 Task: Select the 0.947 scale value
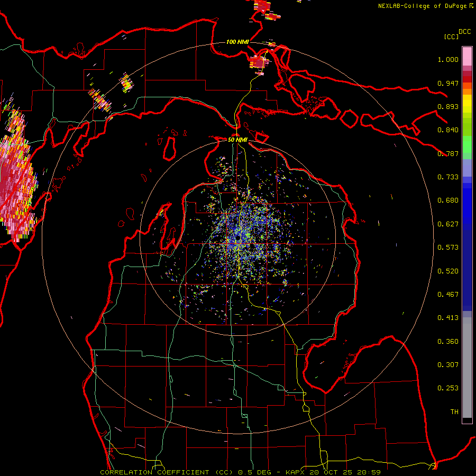click(x=448, y=83)
